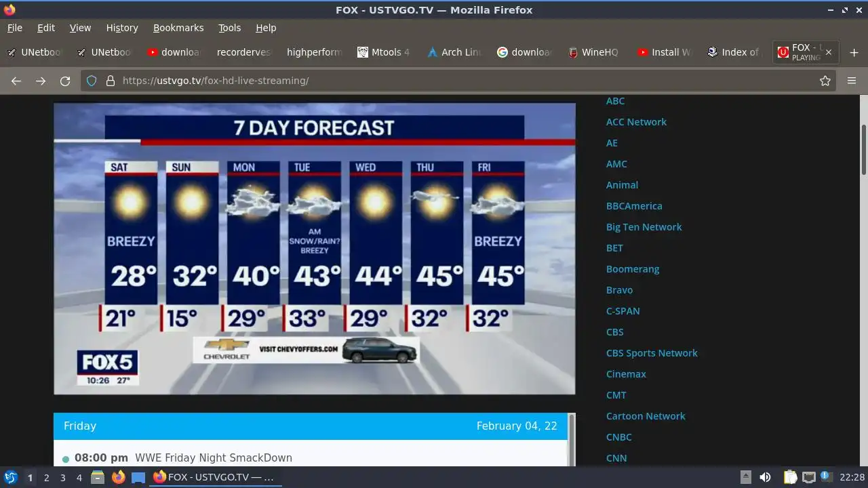The width and height of the screenshot is (868, 488).
Task: Open the tracking protection shield icon
Action: pyautogui.click(x=92, y=81)
